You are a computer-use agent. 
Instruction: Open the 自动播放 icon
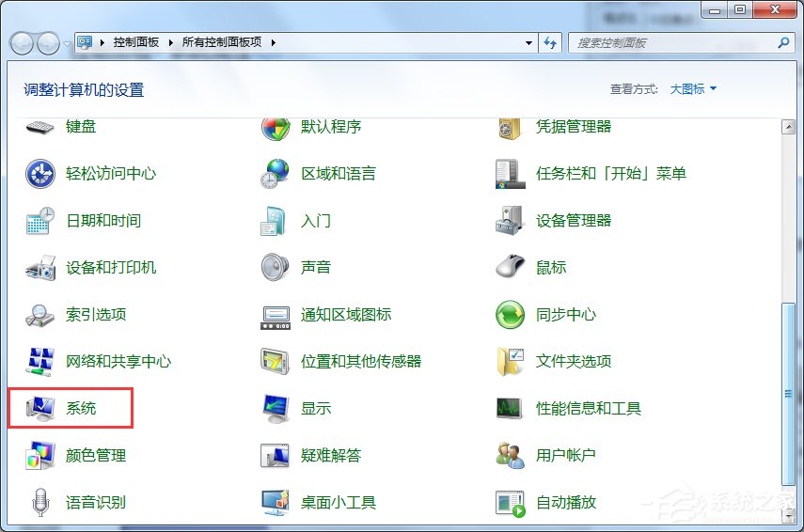511,504
